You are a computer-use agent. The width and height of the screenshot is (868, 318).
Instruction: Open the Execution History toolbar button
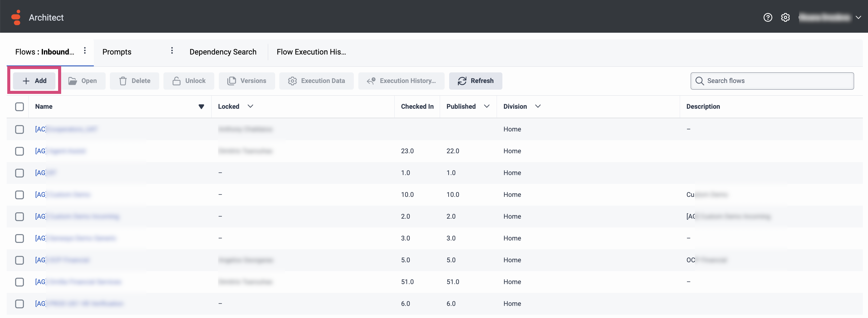point(401,81)
